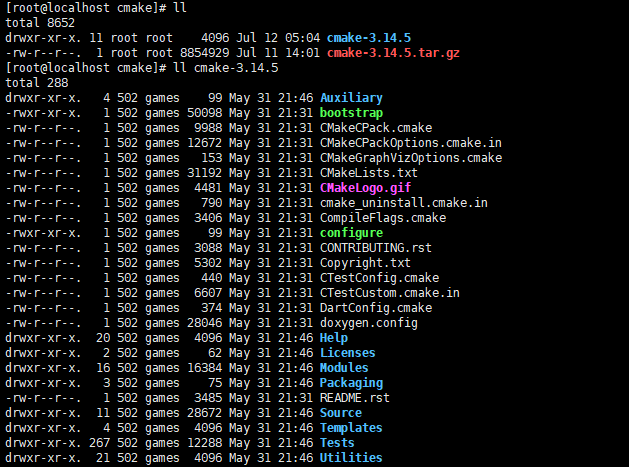The image size is (629, 467).
Task: Select the bootstrap executable filename
Action: pos(351,113)
